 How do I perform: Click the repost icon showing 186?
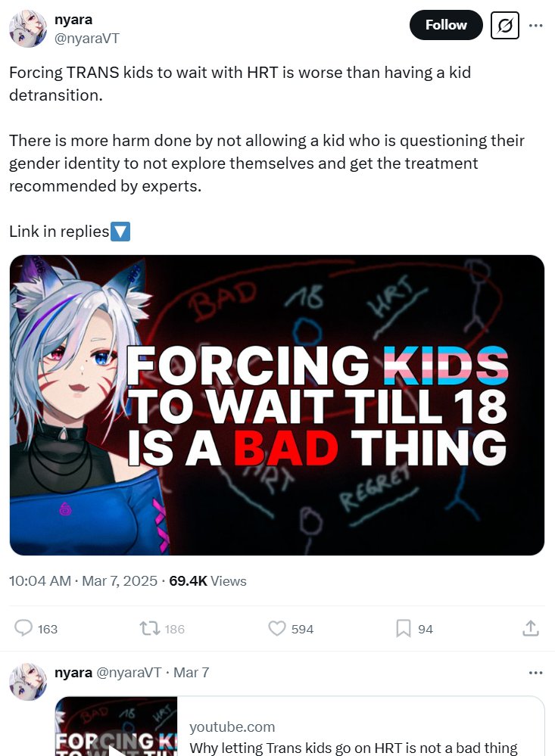(x=149, y=629)
